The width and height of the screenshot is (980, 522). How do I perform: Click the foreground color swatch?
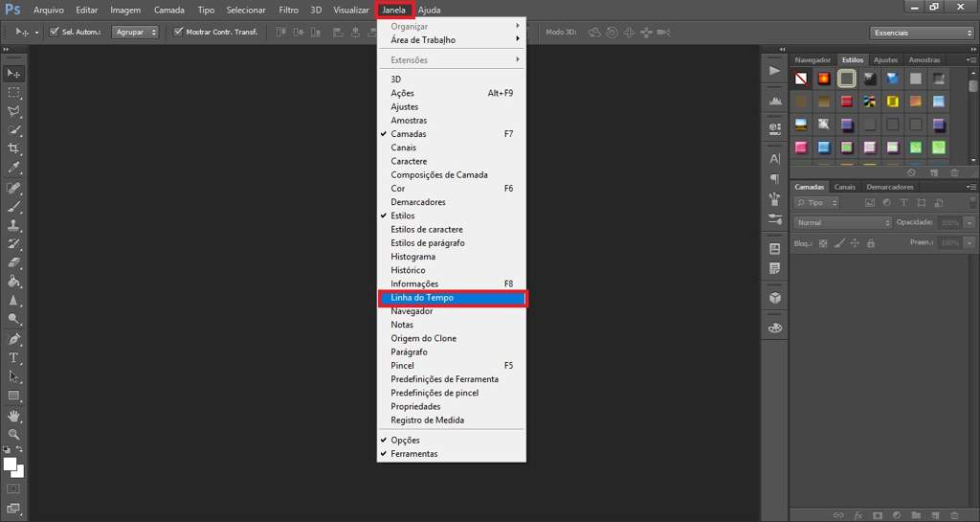click(x=10, y=465)
